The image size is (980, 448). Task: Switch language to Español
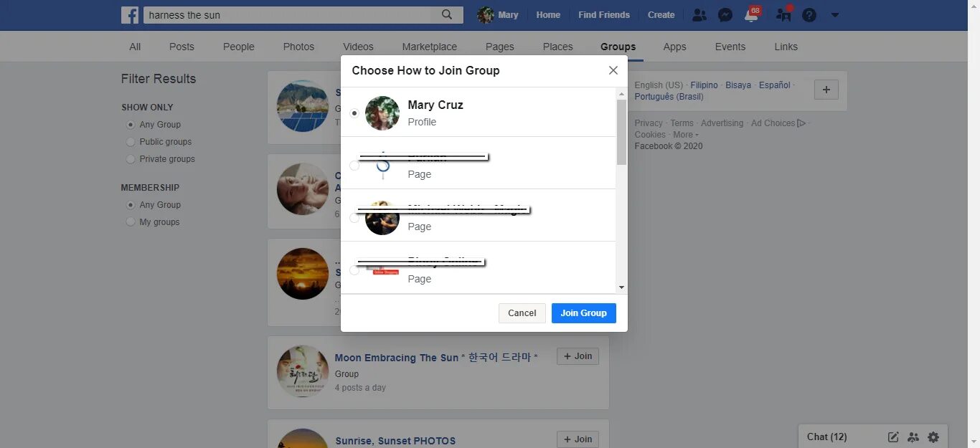tap(774, 85)
